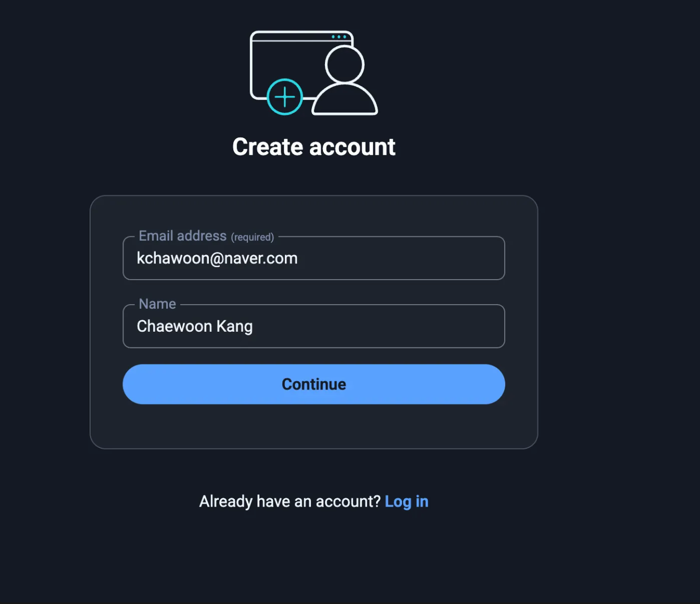Click "naver.com" in the email field text
Viewport: 700px width, 604px height.
(261, 258)
